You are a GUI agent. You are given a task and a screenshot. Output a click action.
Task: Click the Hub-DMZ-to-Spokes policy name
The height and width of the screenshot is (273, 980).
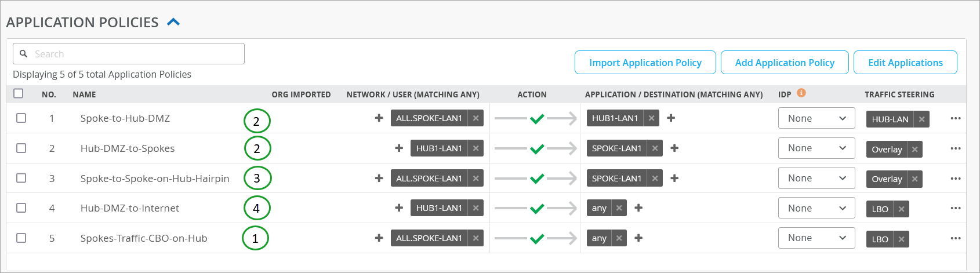128,148
